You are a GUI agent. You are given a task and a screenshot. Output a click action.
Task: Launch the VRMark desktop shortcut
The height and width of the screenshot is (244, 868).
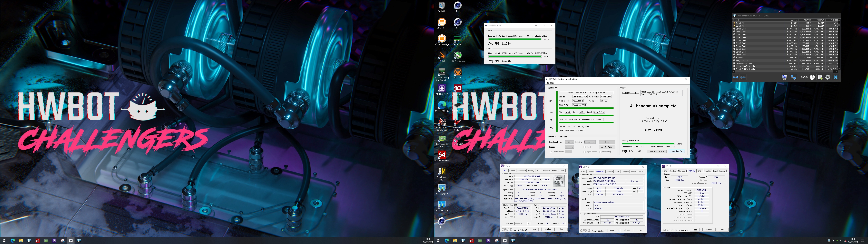pos(458,73)
